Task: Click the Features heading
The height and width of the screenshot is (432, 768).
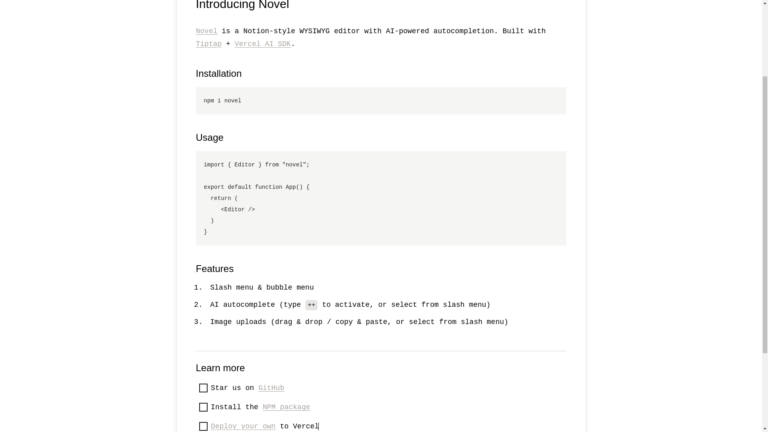Action: 214,269
